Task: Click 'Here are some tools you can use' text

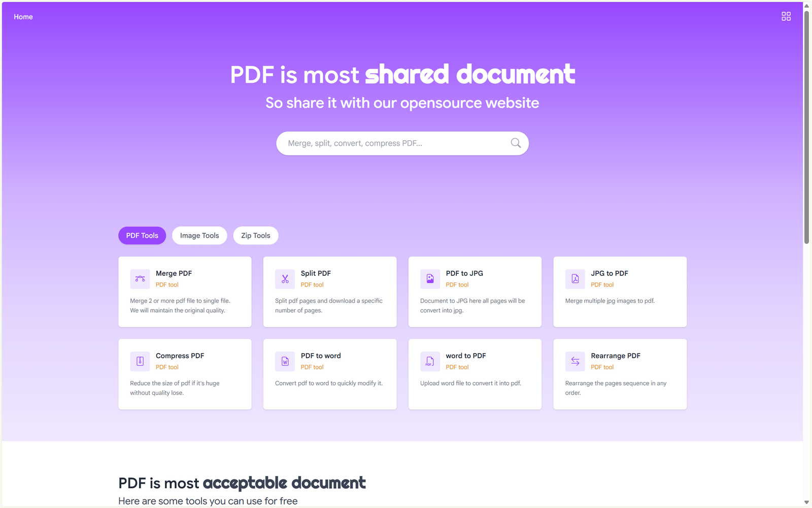Action: tap(208, 501)
